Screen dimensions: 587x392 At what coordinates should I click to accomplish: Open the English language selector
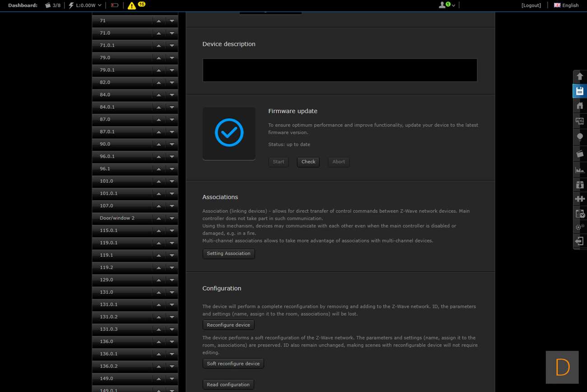pos(566,5)
